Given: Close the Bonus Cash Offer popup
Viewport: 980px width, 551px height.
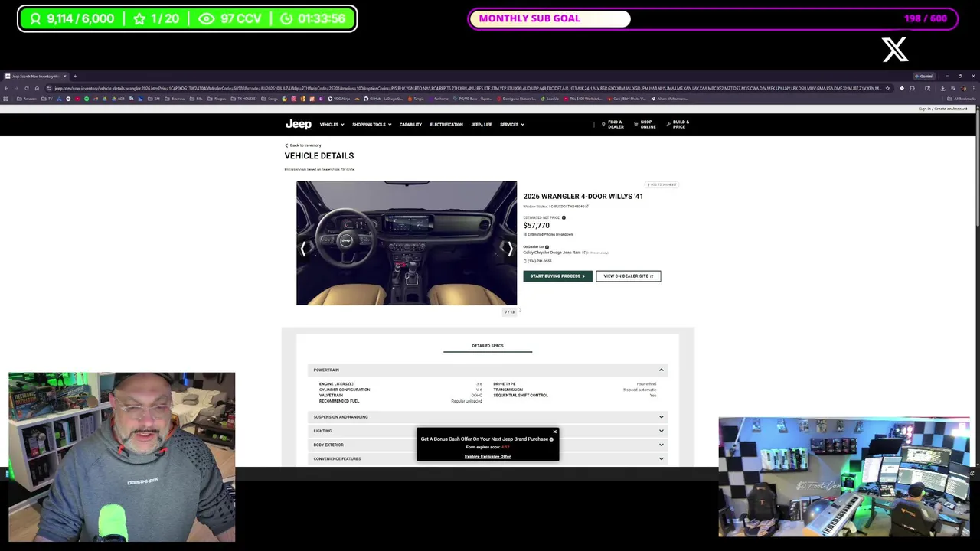Looking at the screenshot, I should (x=554, y=432).
